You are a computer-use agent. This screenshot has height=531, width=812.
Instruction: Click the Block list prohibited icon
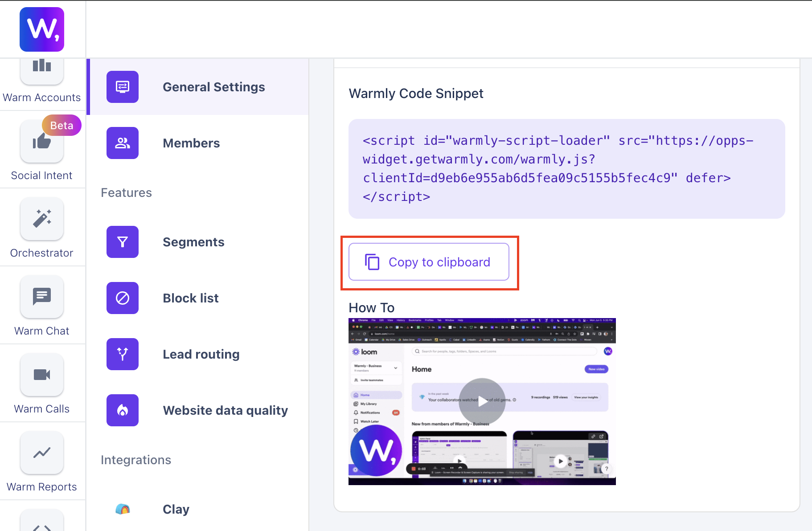pyautogui.click(x=123, y=298)
